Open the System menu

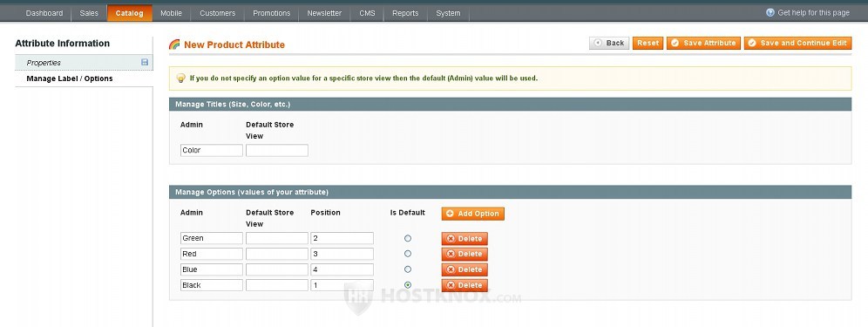tap(448, 13)
